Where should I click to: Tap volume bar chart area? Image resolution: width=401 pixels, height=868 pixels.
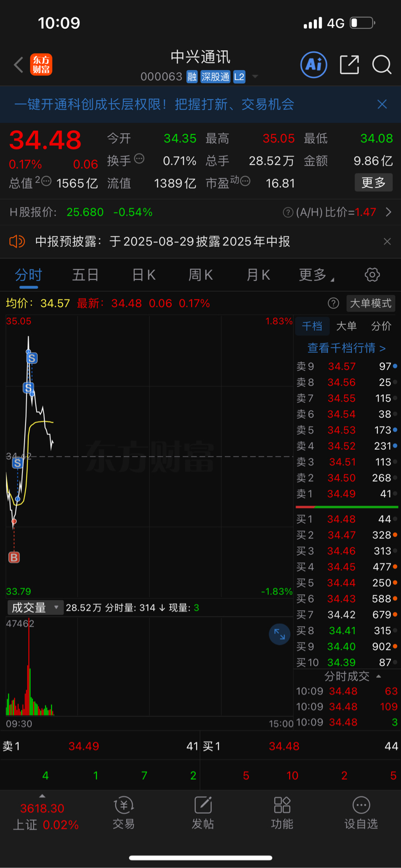point(149,666)
